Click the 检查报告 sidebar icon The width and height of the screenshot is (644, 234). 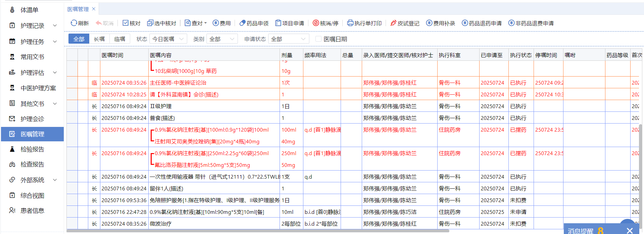[12, 164]
